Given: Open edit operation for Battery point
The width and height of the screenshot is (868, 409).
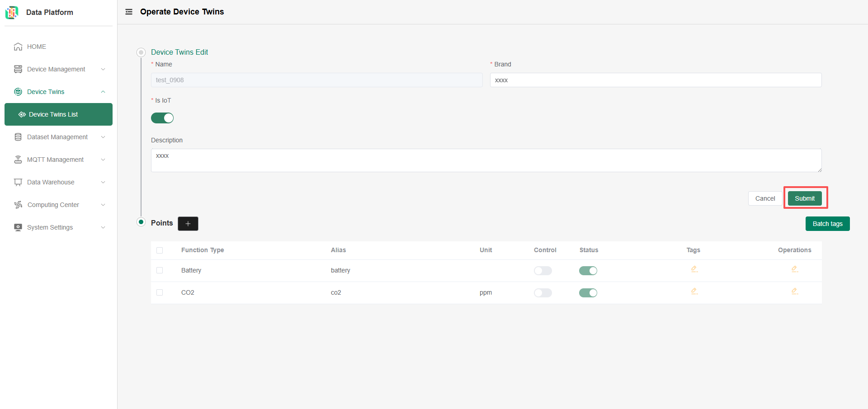Looking at the screenshot, I should 794,269.
